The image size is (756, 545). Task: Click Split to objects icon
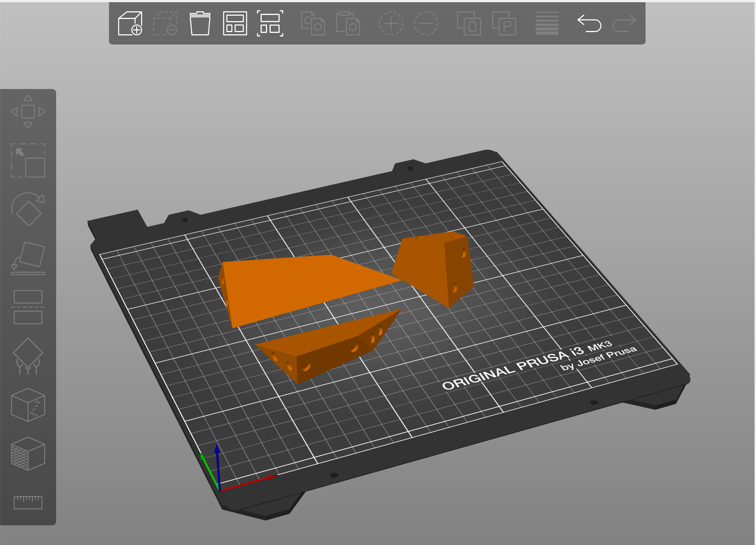(469, 23)
